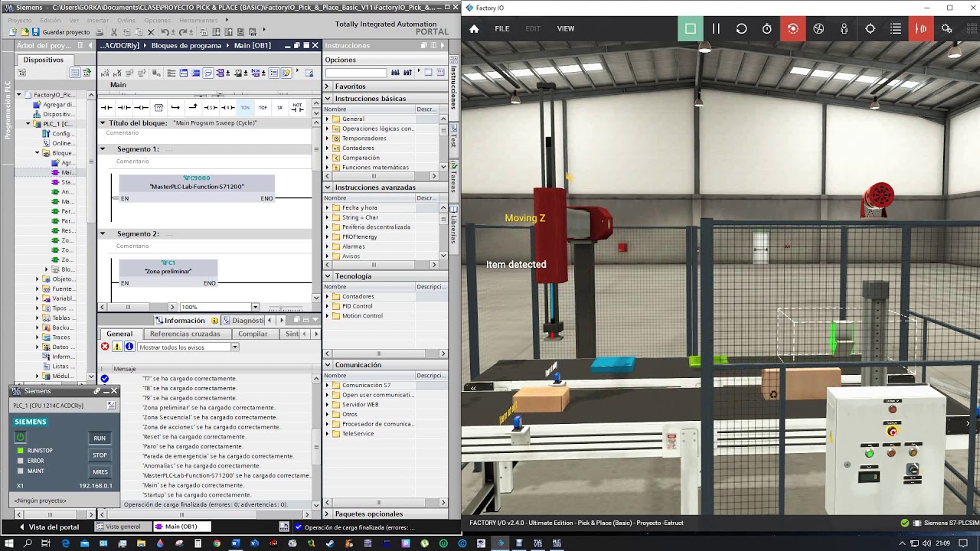Toggle error messages filter in Información panel

(x=105, y=347)
